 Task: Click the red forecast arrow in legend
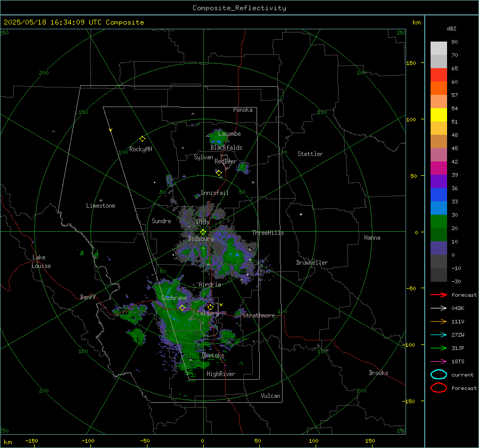coord(439,295)
